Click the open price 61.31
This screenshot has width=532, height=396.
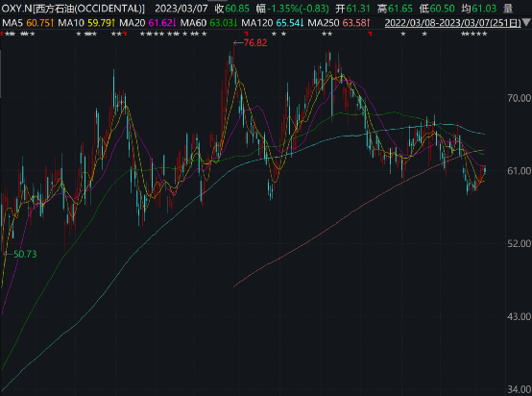[358, 9]
